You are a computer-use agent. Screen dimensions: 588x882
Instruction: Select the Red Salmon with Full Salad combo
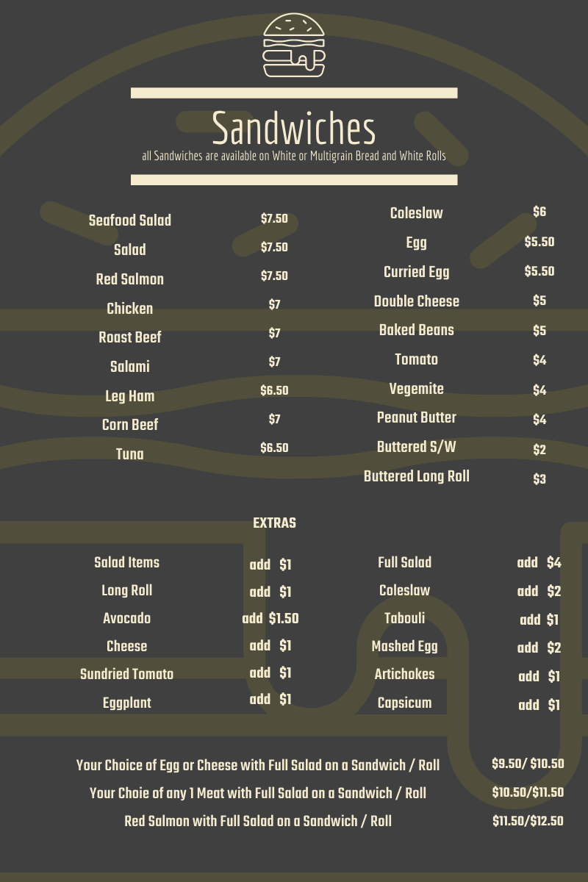tap(258, 821)
